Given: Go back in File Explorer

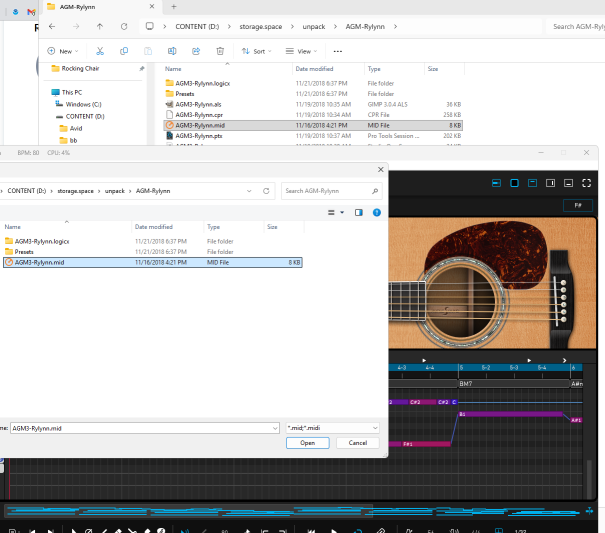Looking at the screenshot, I should [52, 26].
